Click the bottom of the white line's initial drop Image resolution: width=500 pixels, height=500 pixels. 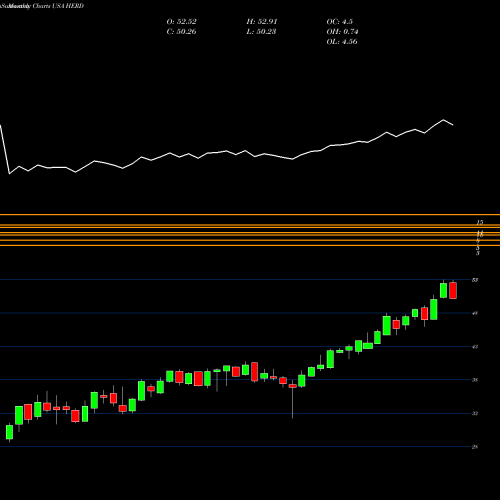(x=9, y=173)
